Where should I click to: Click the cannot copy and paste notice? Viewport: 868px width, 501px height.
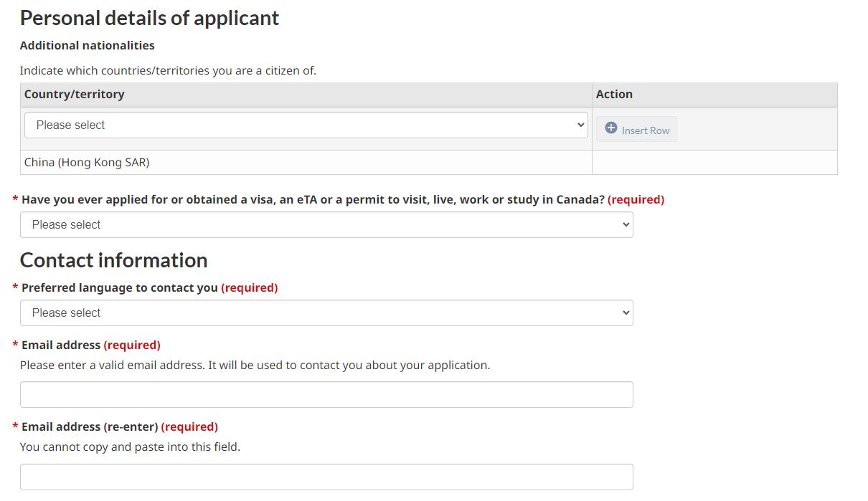(130, 447)
